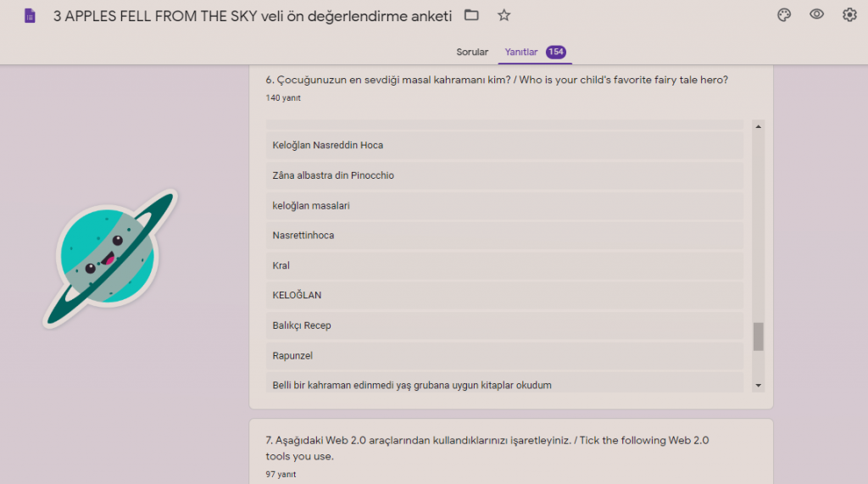
Task: Move form to folder icon
Action: click(x=472, y=15)
